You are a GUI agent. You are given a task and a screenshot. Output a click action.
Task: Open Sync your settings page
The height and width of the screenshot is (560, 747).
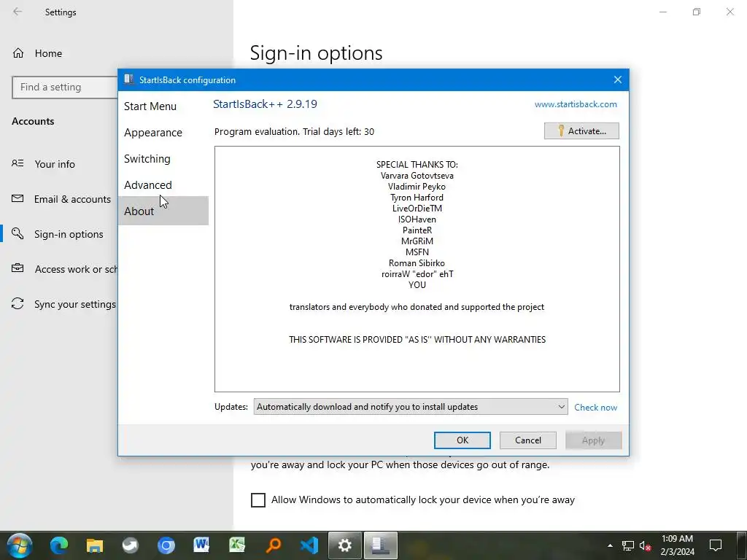[x=74, y=304]
